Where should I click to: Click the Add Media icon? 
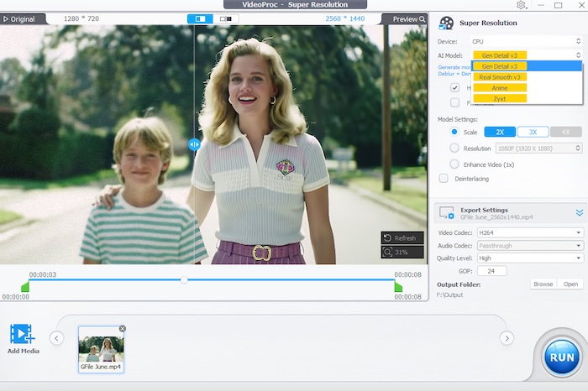[23, 334]
